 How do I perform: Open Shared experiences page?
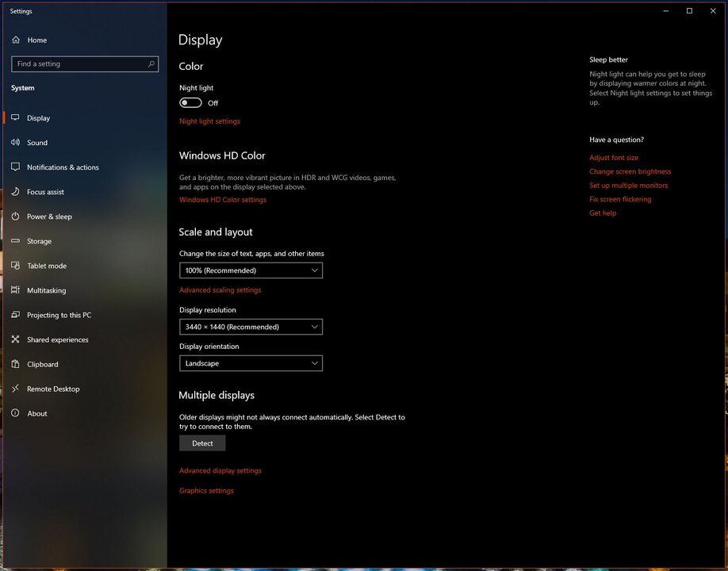83,339
